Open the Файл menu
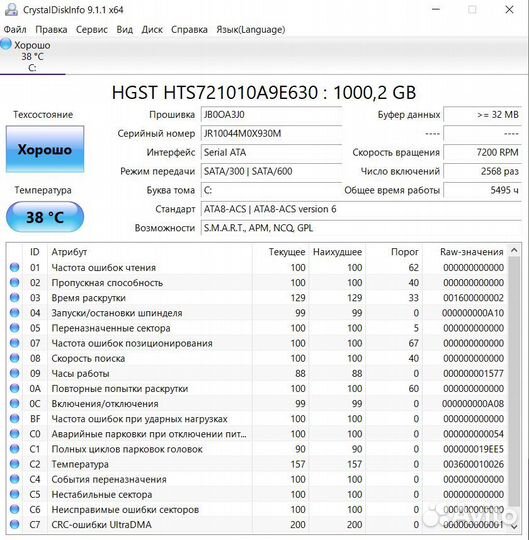 coord(15,30)
